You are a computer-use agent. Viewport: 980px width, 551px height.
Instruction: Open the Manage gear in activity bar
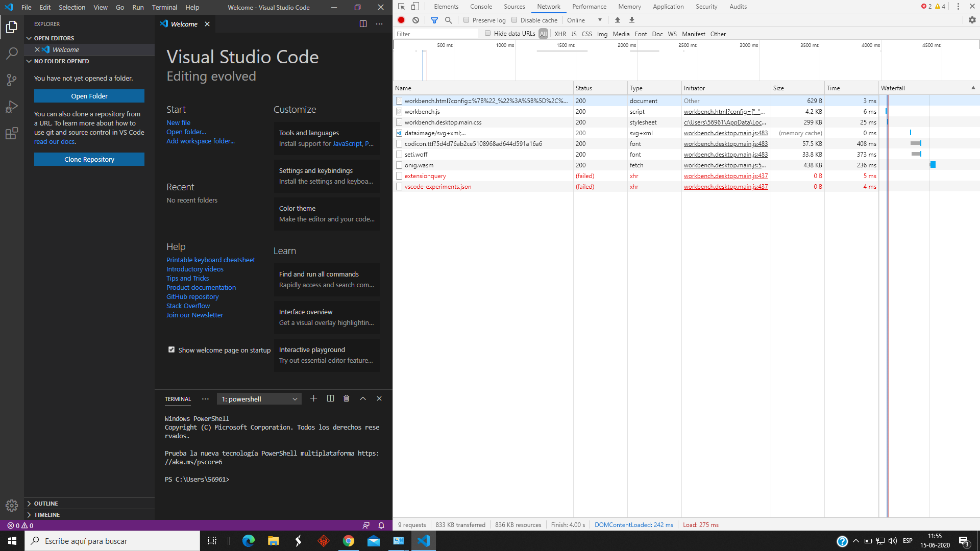point(12,505)
